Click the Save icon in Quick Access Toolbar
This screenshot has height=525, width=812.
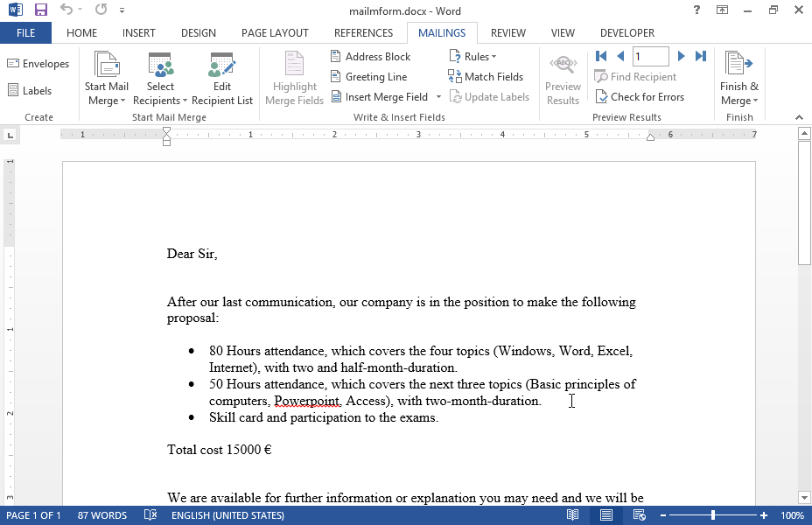click(x=40, y=10)
